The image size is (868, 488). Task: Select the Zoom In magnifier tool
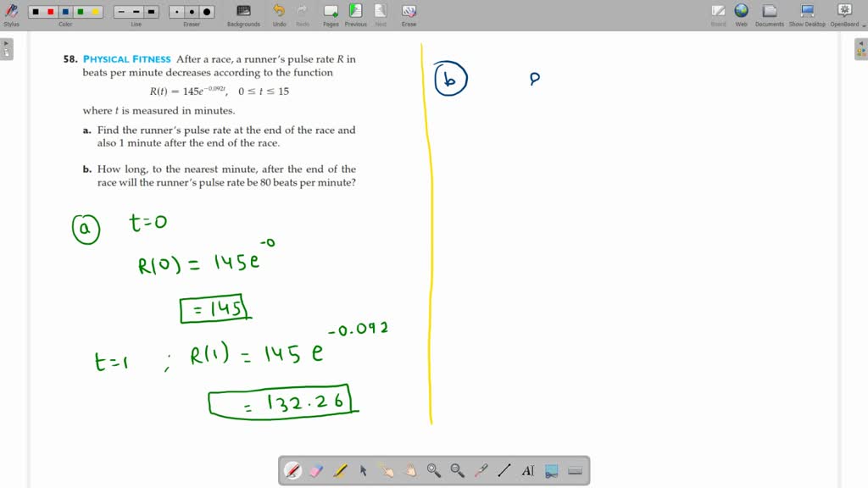click(434, 470)
